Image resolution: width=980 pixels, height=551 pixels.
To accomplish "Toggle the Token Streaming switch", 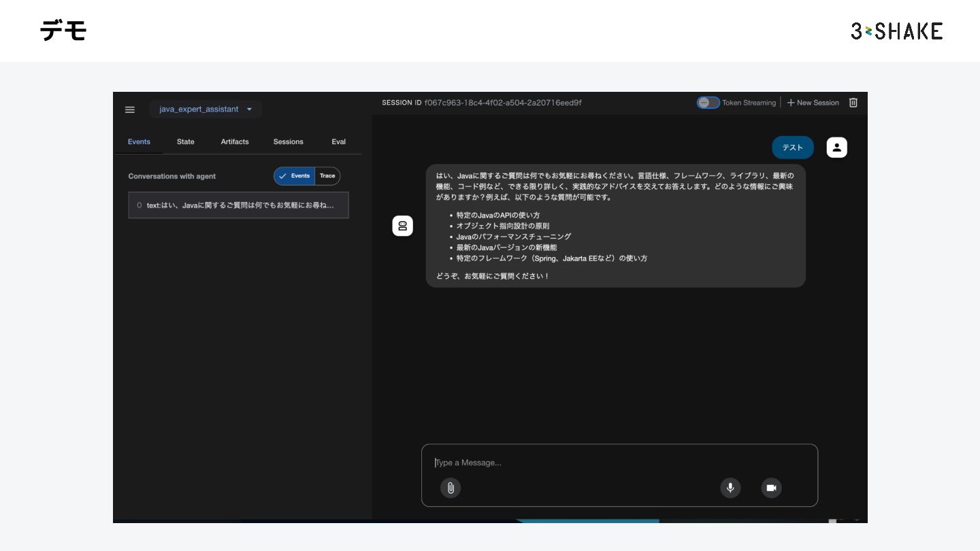I will 708,103.
